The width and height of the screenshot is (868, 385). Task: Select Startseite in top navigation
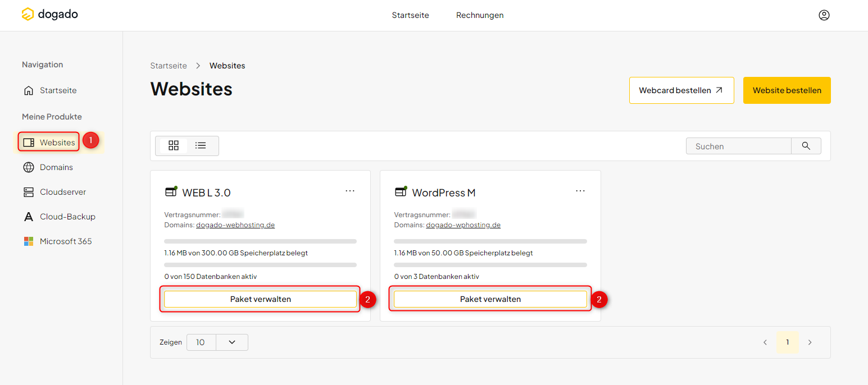point(411,15)
